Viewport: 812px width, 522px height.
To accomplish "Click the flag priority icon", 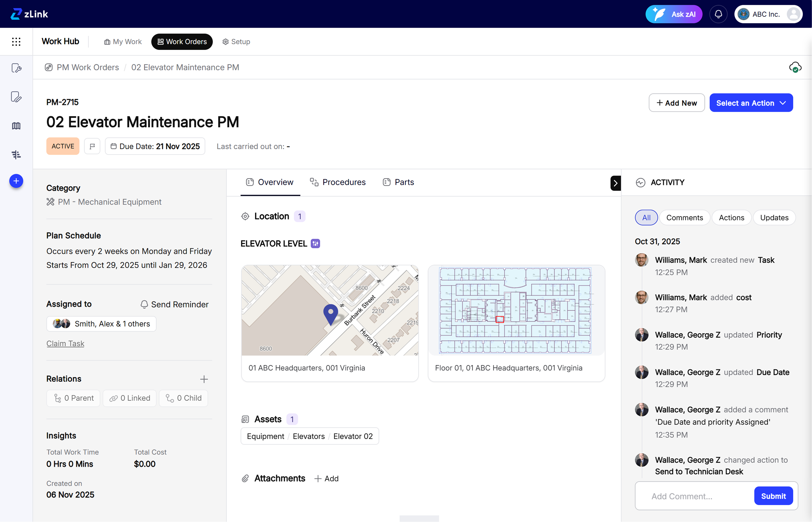I will tap(92, 147).
